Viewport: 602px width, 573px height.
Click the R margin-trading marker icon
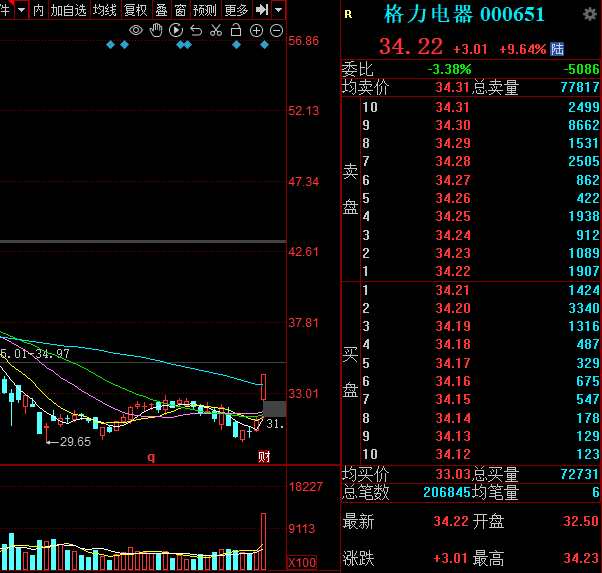pyautogui.click(x=348, y=15)
